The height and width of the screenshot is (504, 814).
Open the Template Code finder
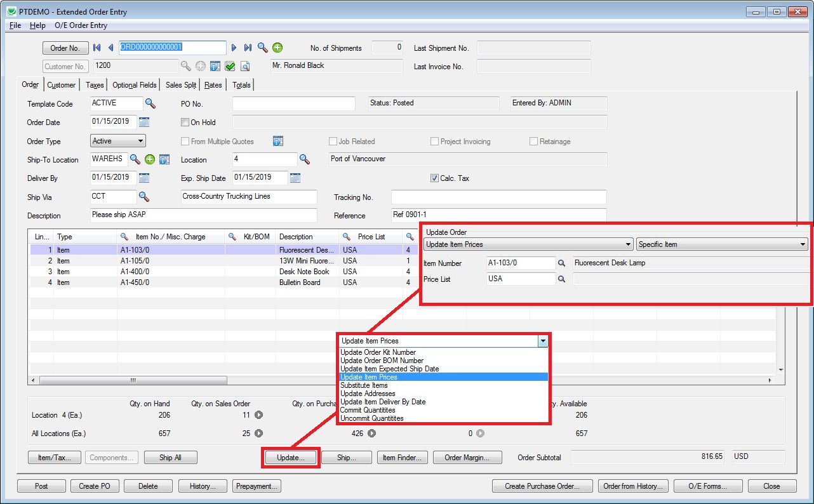150,103
